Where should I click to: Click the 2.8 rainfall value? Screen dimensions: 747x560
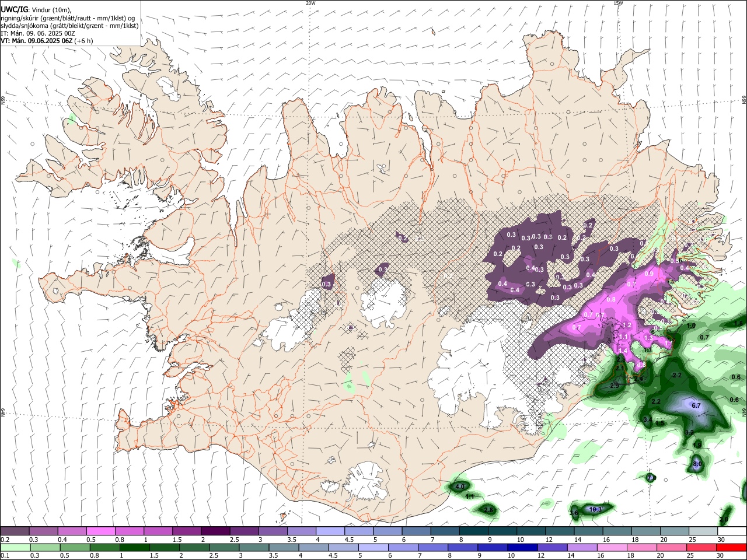[x=489, y=510]
